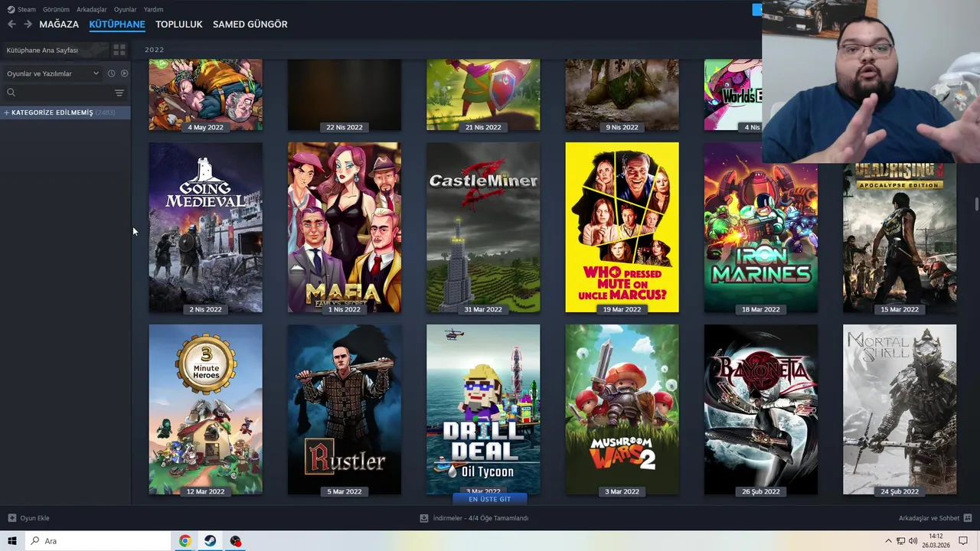Click the taskbar clock showing 14:12
Viewport: 980px width, 551px height.
pyautogui.click(x=936, y=541)
